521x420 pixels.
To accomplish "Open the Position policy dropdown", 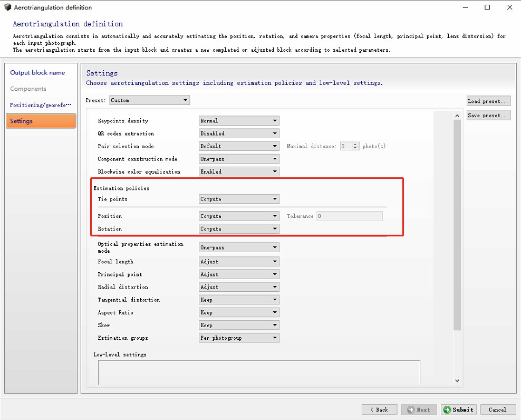I will click(239, 216).
